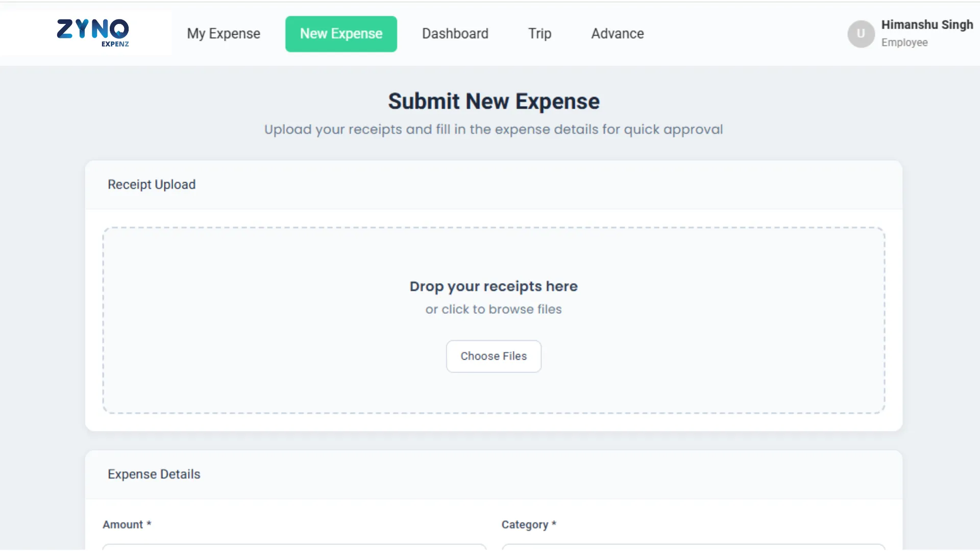Focus the Amount input field

[294, 546]
